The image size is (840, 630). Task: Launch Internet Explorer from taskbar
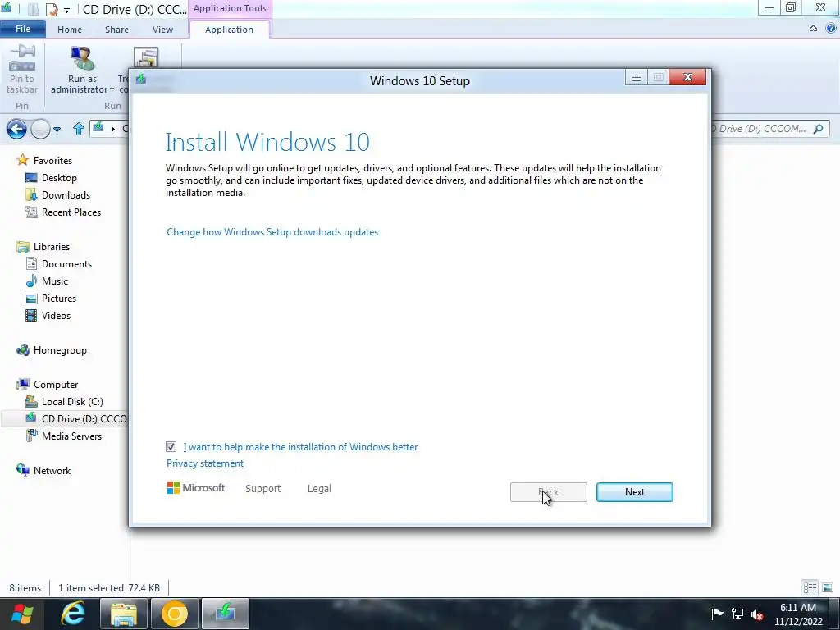pos(73,614)
